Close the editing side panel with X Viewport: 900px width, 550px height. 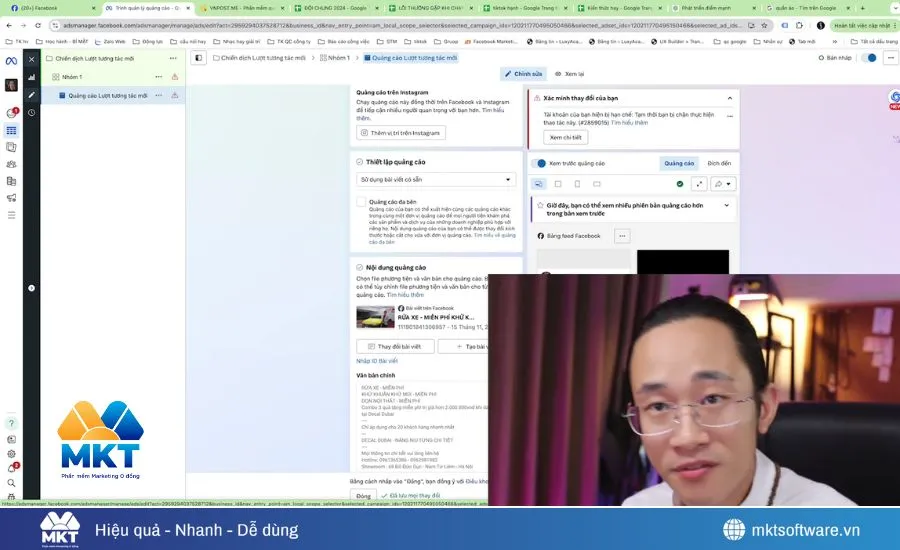click(32, 59)
